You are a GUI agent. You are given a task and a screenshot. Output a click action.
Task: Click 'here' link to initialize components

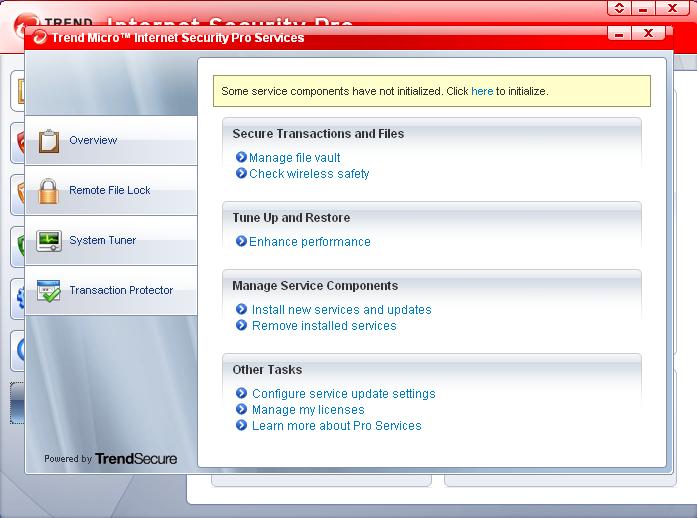(482, 91)
